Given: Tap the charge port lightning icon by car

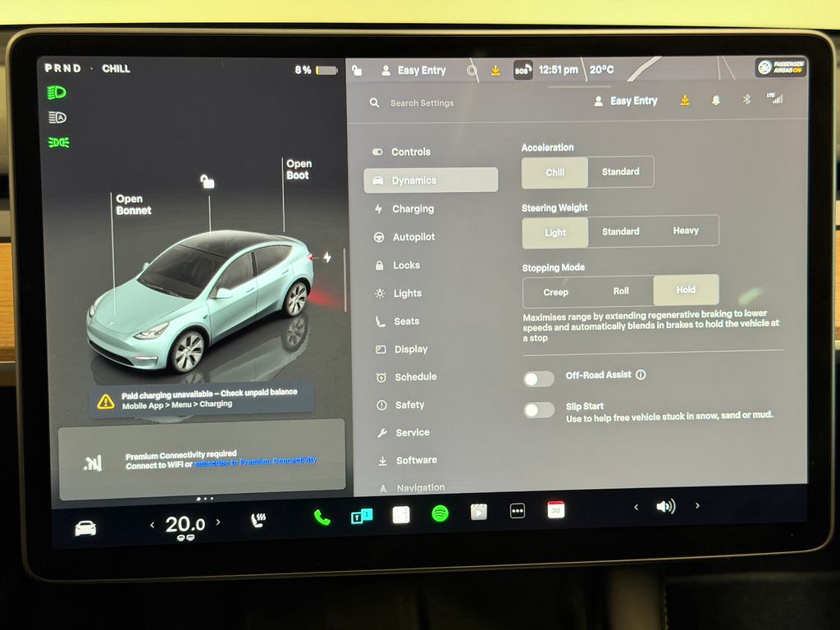Looking at the screenshot, I should point(327,257).
